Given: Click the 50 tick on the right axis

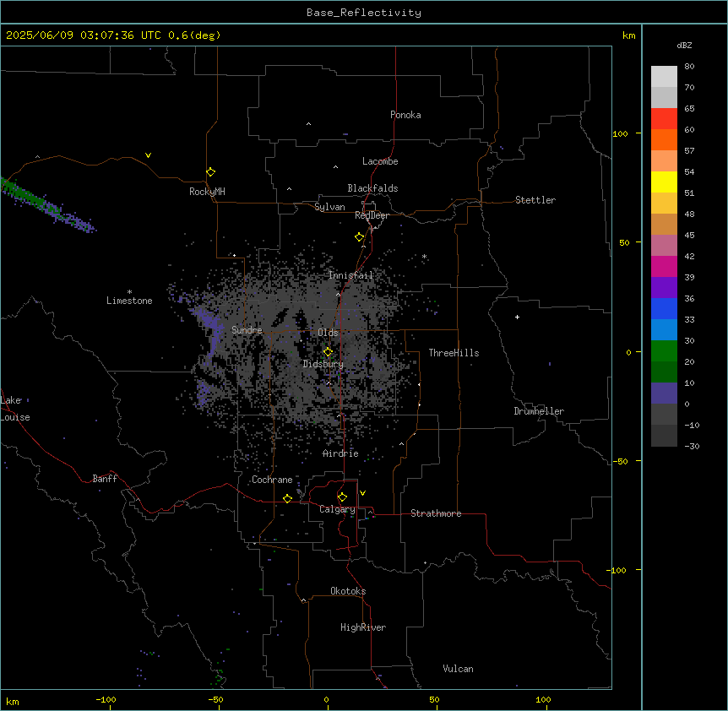Looking at the screenshot, I should click(x=624, y=242).
